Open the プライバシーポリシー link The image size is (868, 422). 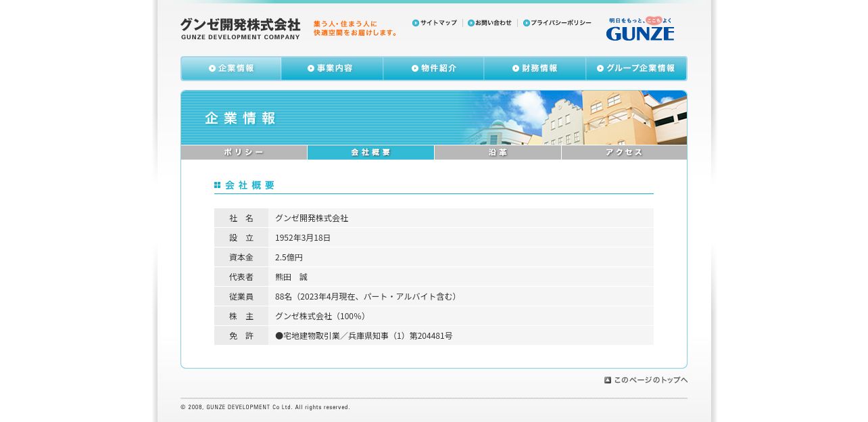pyautogui.click(x=557, y=23)
